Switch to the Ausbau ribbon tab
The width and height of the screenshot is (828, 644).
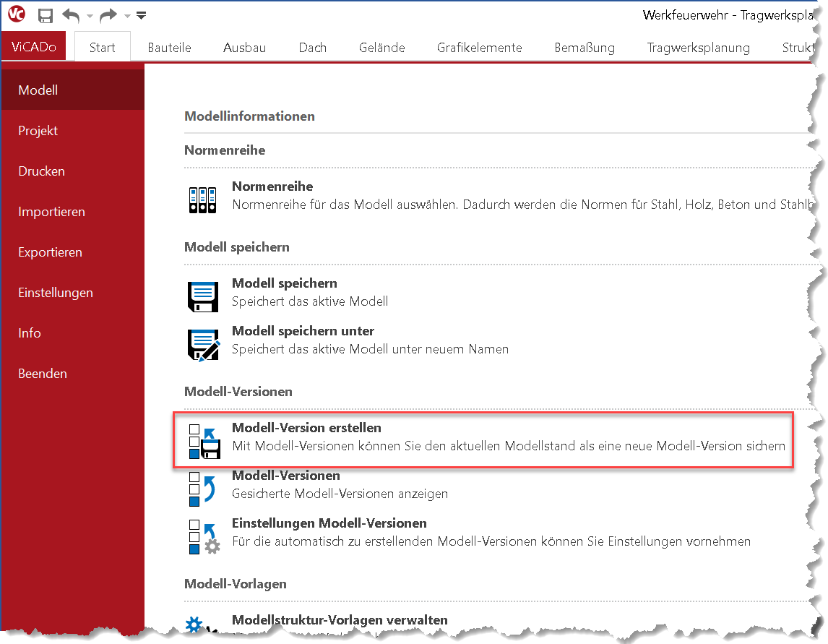click(x=244, y=48)
